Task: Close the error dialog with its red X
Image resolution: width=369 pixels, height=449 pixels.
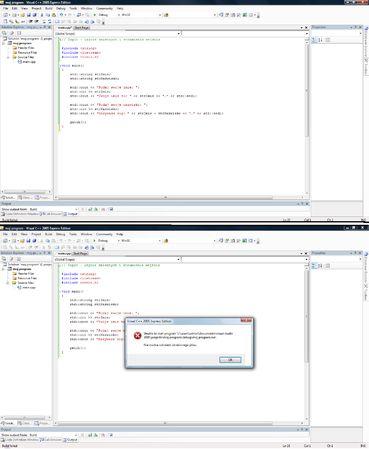Action: coord(246,321)
